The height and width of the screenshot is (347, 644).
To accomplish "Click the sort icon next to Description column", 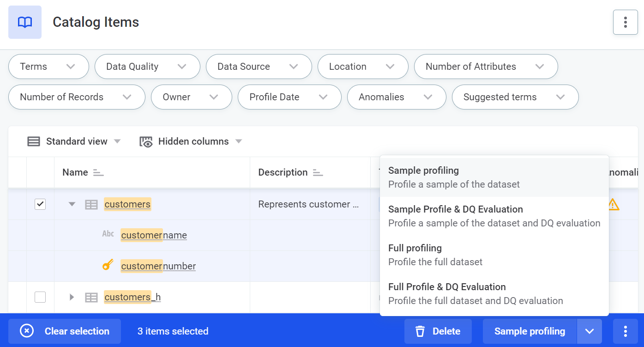I will (x=318, y=173).
